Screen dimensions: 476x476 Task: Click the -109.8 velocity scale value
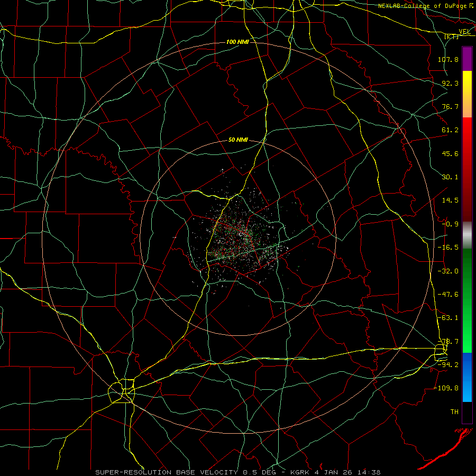(446, 388)
